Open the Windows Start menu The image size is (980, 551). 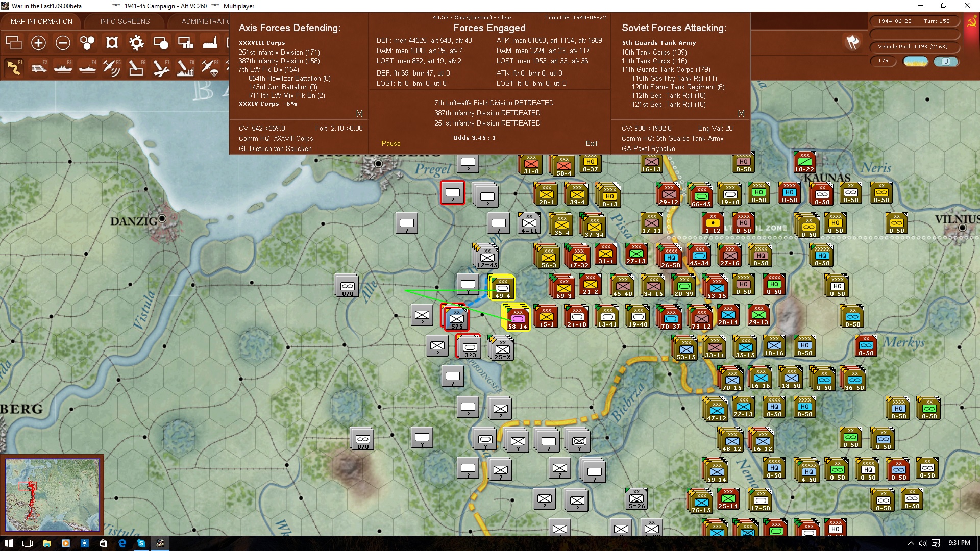tap(9, 543)
